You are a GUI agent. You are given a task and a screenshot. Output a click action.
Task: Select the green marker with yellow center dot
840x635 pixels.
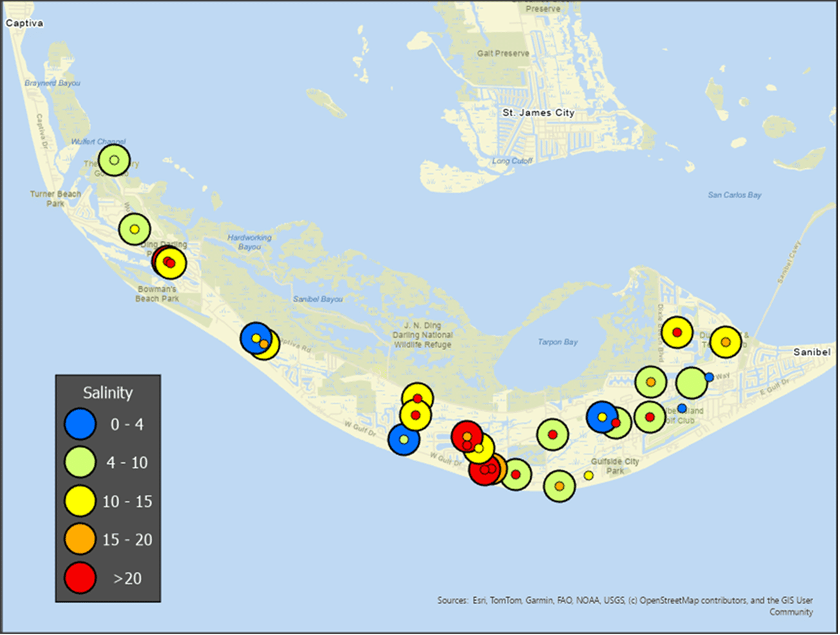click(134, 229)
